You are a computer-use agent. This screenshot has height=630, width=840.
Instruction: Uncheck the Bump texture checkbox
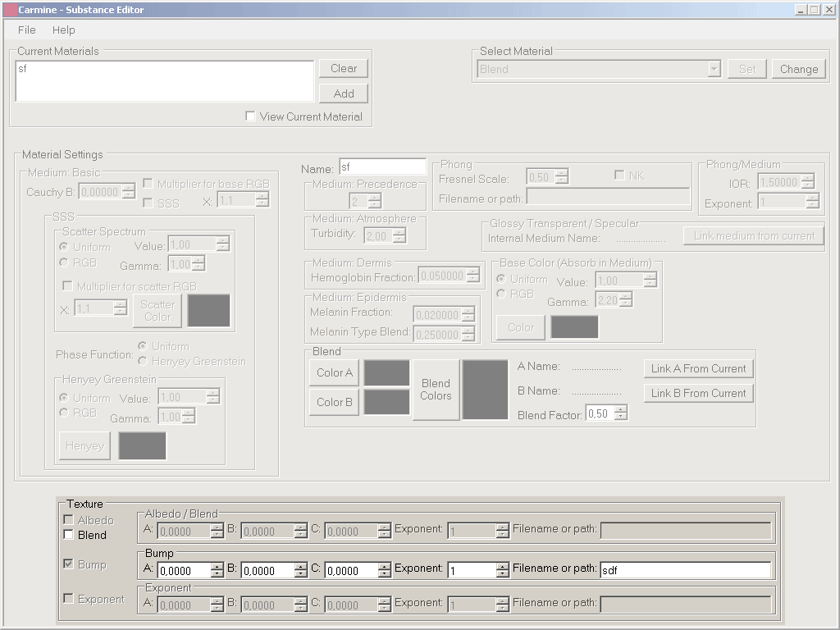pos(68,564)
